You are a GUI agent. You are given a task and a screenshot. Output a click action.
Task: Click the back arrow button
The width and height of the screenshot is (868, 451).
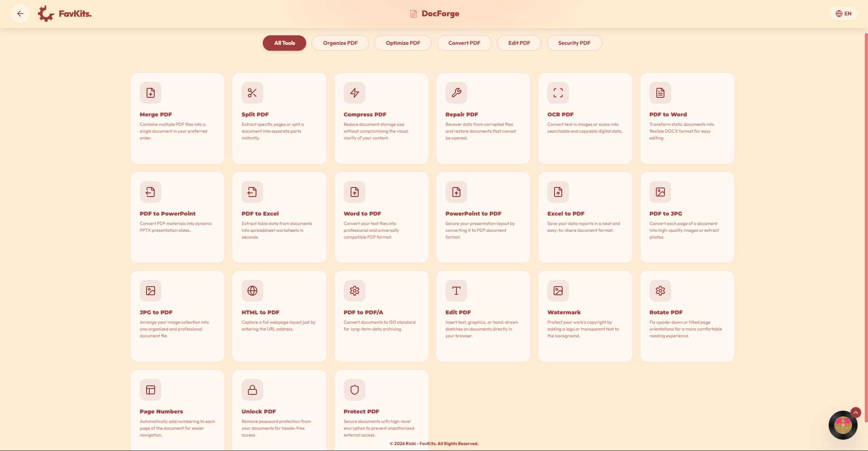click(x=20, y=14)
